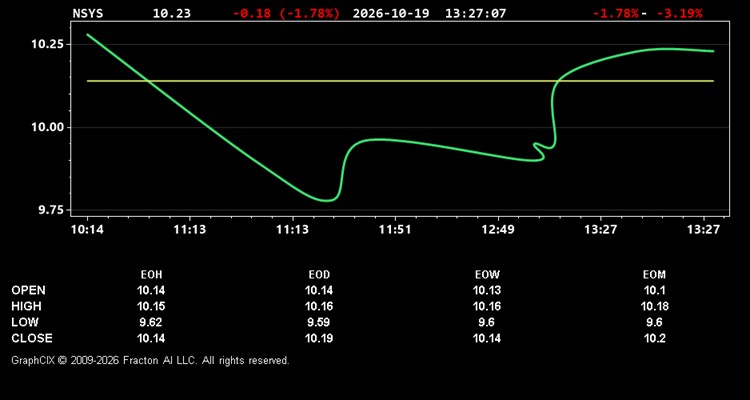Click the 11:51 time axis marker
The height and width of the screenshot is (400, 750).
tap(395, 230)
